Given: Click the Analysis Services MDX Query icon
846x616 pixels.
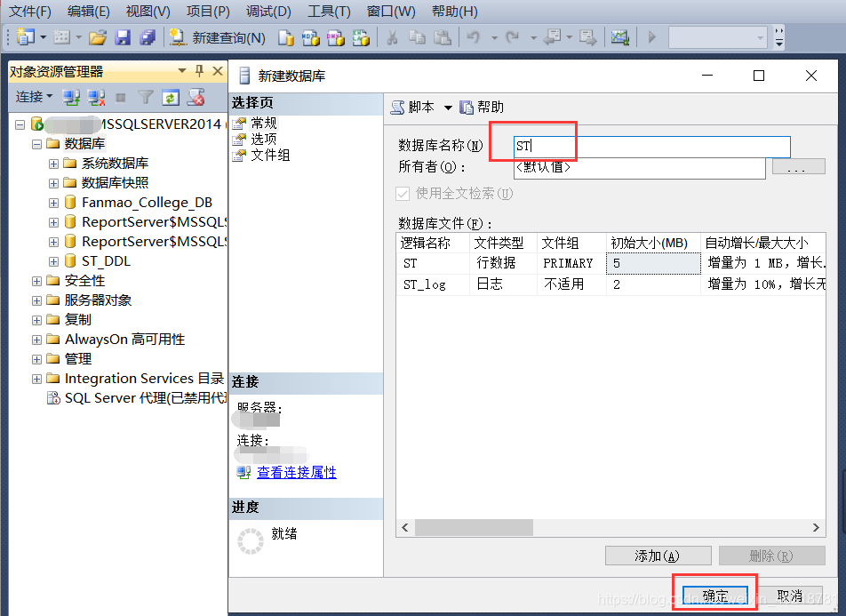Looking at the screenshot, I should tap(311, 37).
